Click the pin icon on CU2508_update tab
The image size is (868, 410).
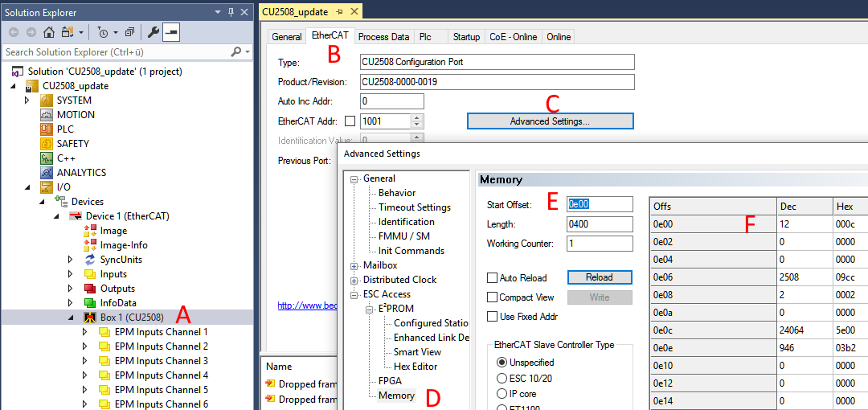click(x=339, y=11)
